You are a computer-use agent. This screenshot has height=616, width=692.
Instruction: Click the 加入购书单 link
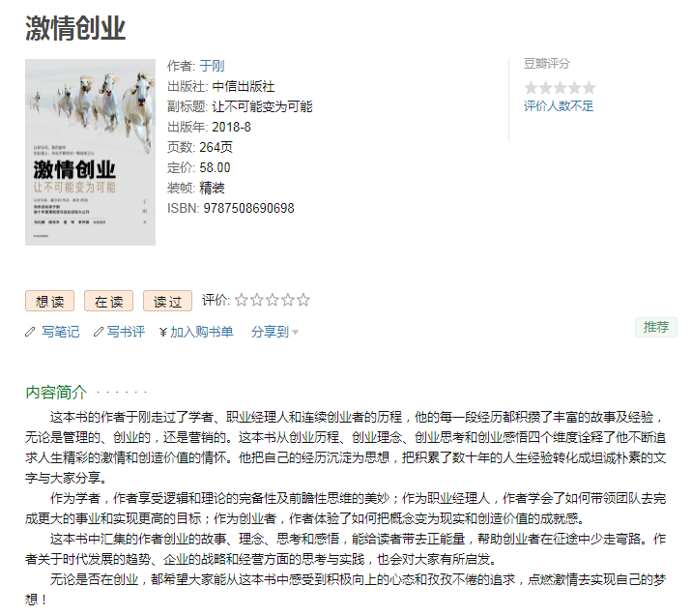point(202,332)
